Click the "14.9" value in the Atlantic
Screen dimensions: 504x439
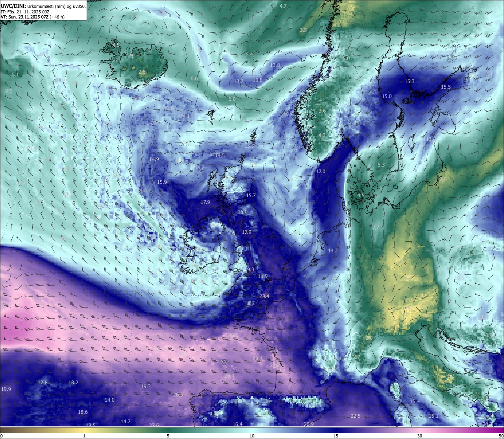coord(154,159)
